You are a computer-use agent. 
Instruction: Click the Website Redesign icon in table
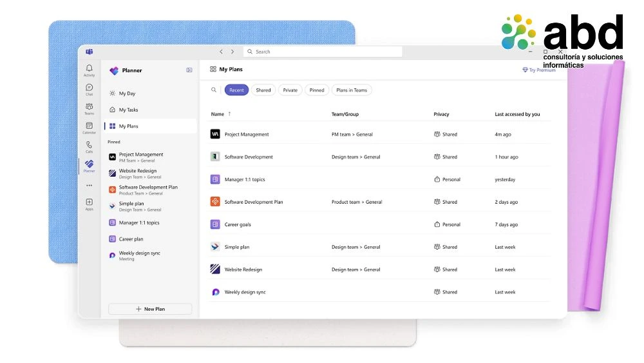tap(215, 270)
